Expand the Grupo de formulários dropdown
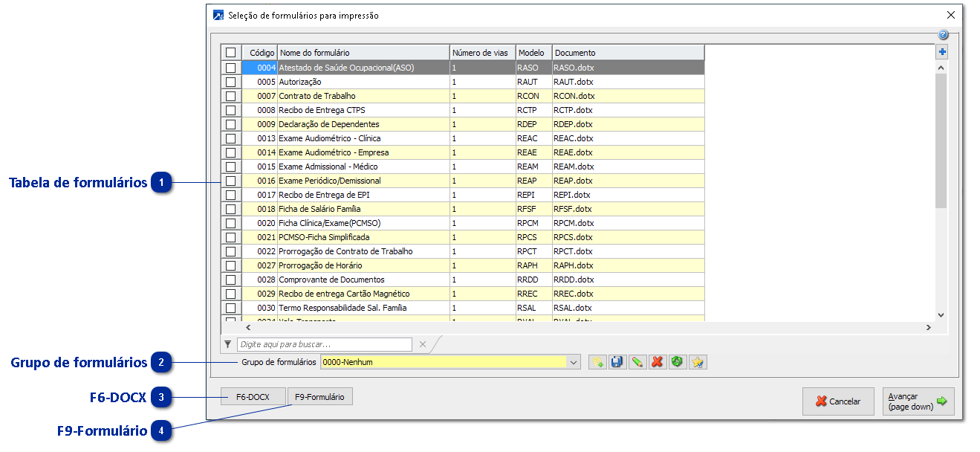This screenshot has width=980, height=452. (573, 362)
